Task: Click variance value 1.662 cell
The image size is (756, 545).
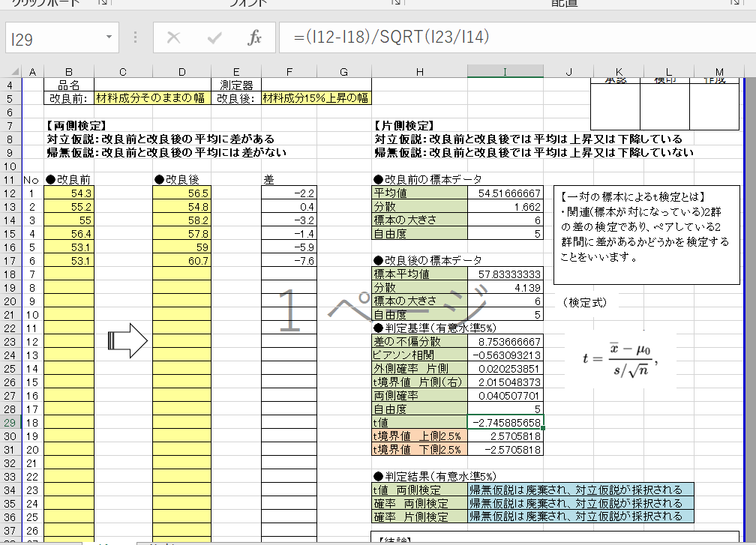Action: 505,207
